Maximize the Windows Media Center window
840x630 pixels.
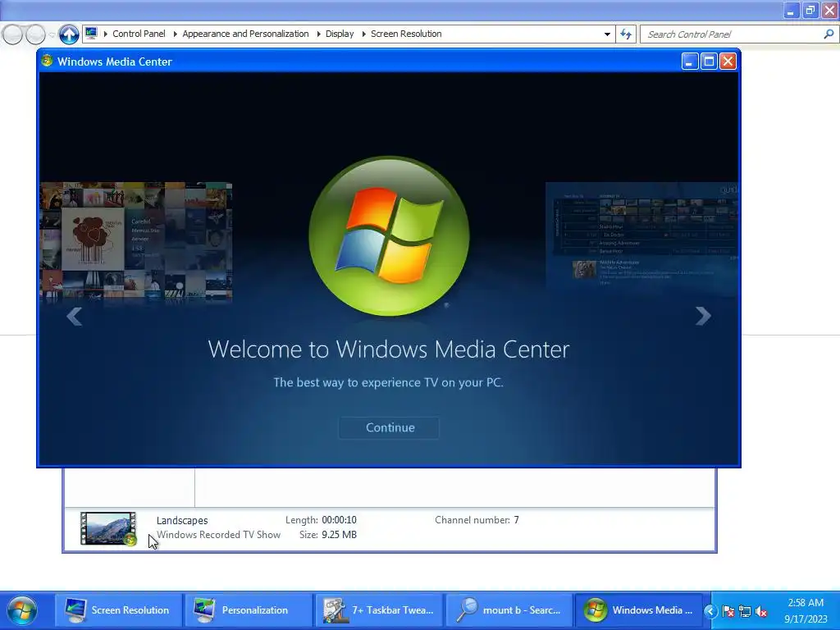coord(709,62)
